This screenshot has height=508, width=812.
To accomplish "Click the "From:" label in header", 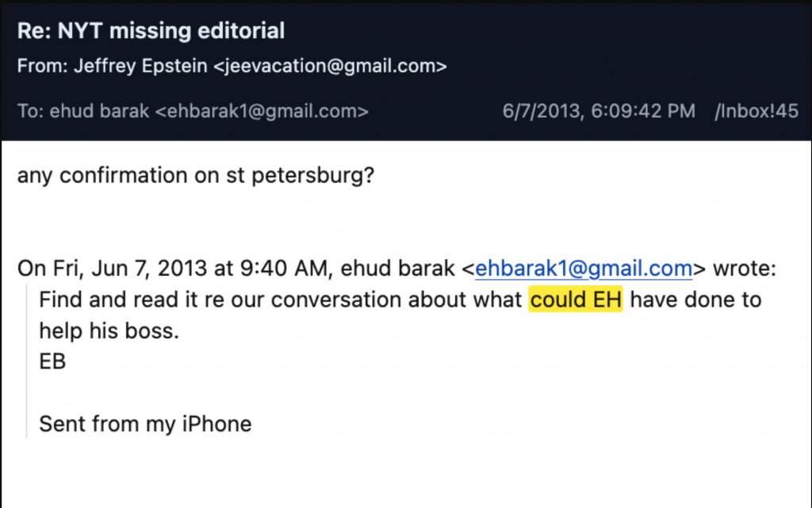I will 42,67.
